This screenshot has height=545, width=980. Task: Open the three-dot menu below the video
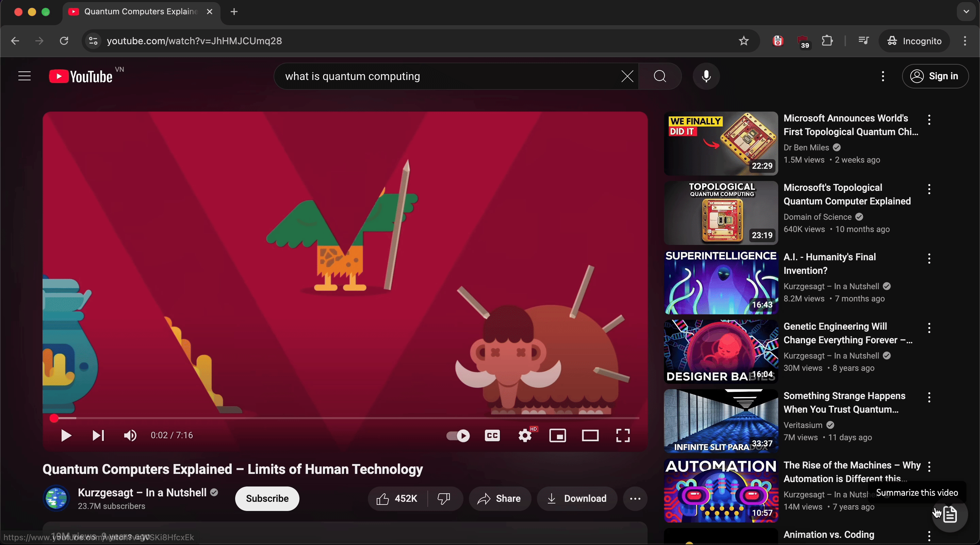pyautogui.click(x=634, y=499)
